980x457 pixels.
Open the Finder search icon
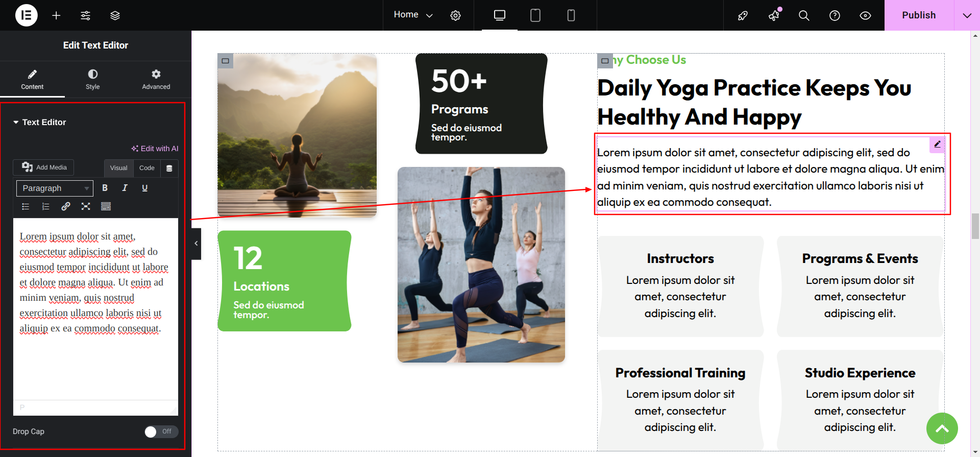(x=804, y=15)
